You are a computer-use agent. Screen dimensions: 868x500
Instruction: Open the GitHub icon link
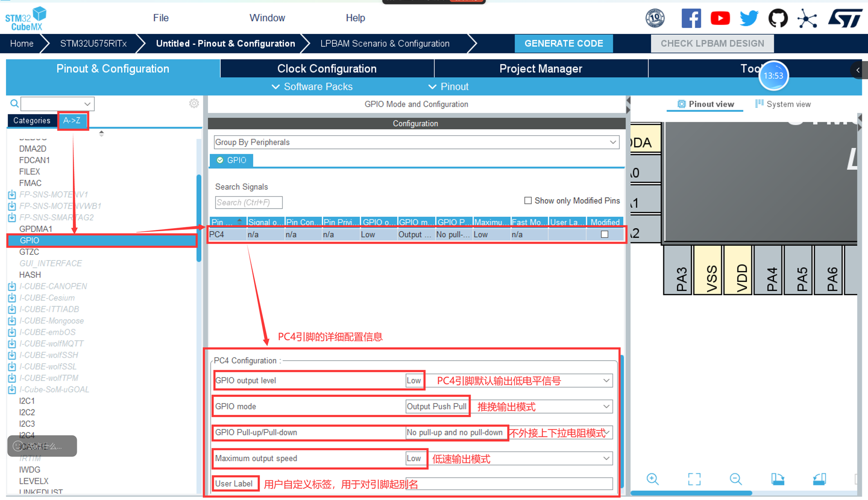[778, 19]
